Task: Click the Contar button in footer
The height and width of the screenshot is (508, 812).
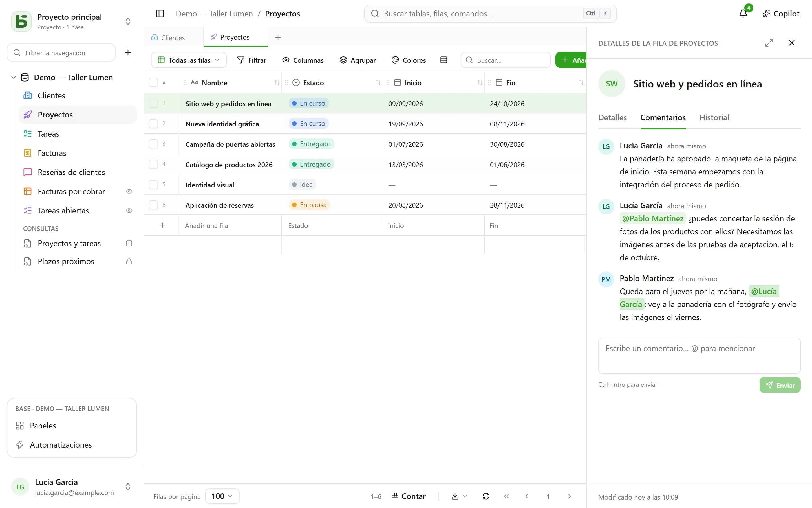Action: pyautogui.click(x=409, y=496)
